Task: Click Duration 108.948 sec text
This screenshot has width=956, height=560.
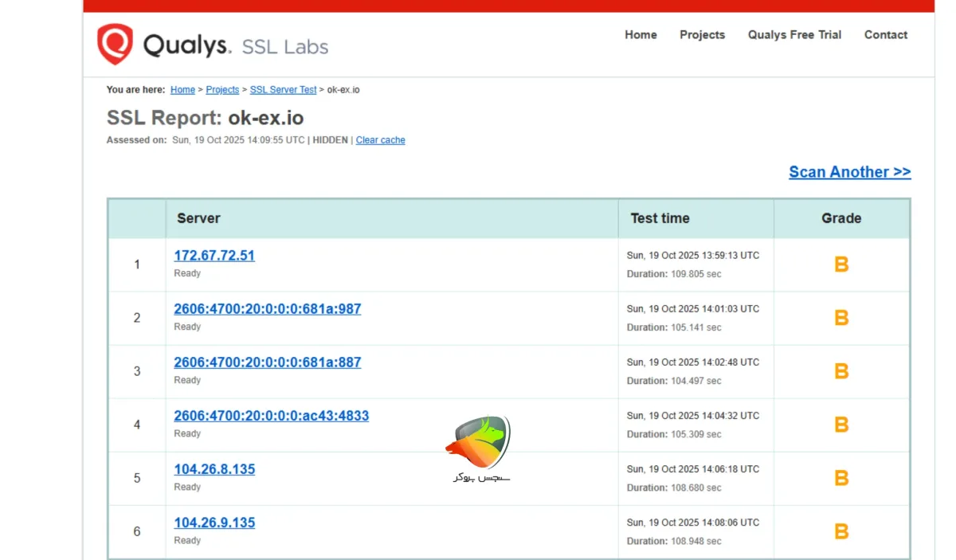Action: click(674, 541)
